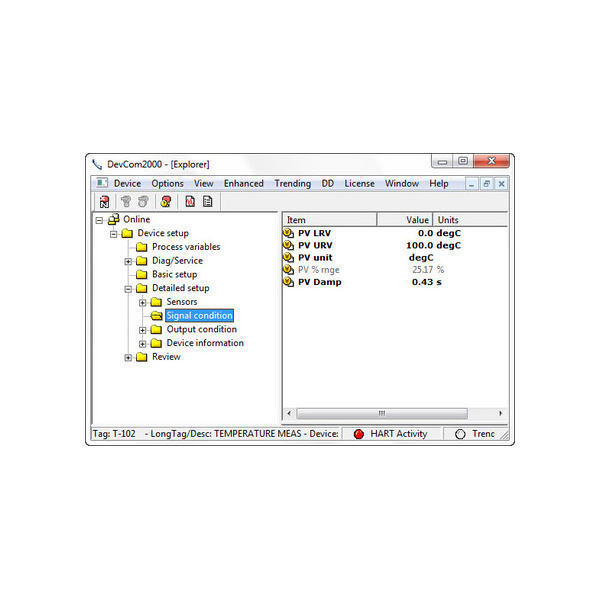Click the Tag: T-102 status bar text
The height and width of the screenshot is (600, 600).
[x=114, y=434]
